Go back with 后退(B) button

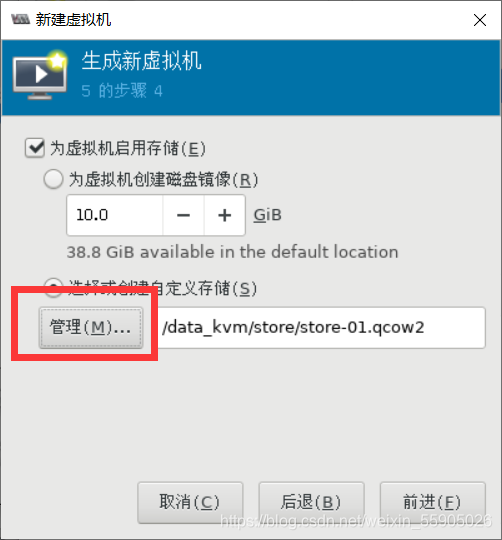pos(312,502)
